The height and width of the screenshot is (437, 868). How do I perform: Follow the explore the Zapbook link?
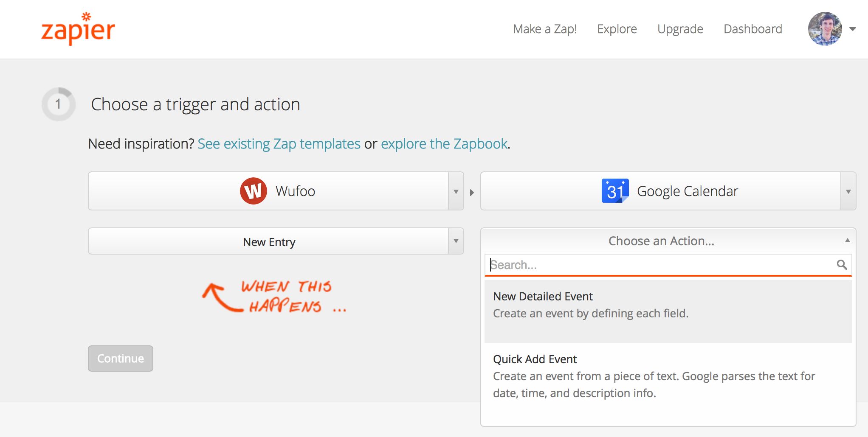click(444, 144)
